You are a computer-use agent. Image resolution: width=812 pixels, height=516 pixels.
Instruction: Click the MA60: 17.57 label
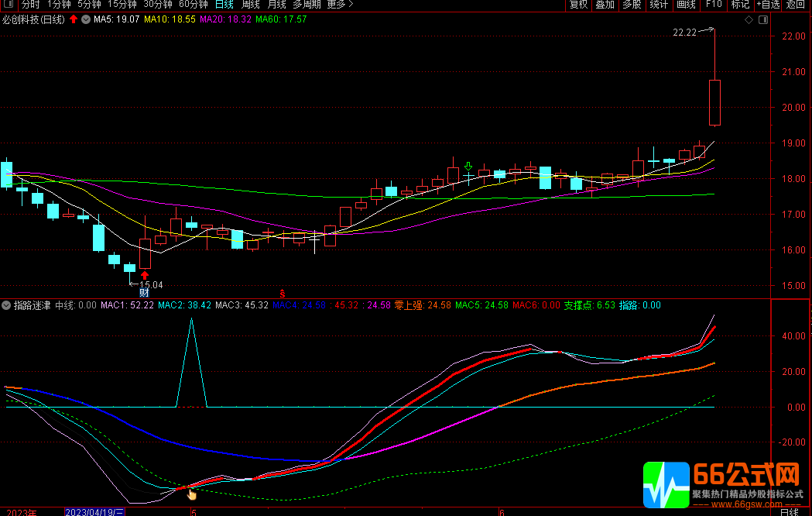click(281, 19)
